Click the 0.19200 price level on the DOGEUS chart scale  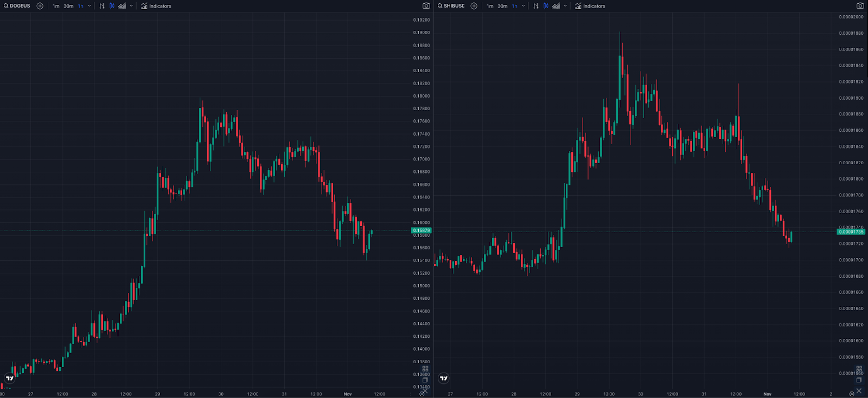(x=422, y=20)
